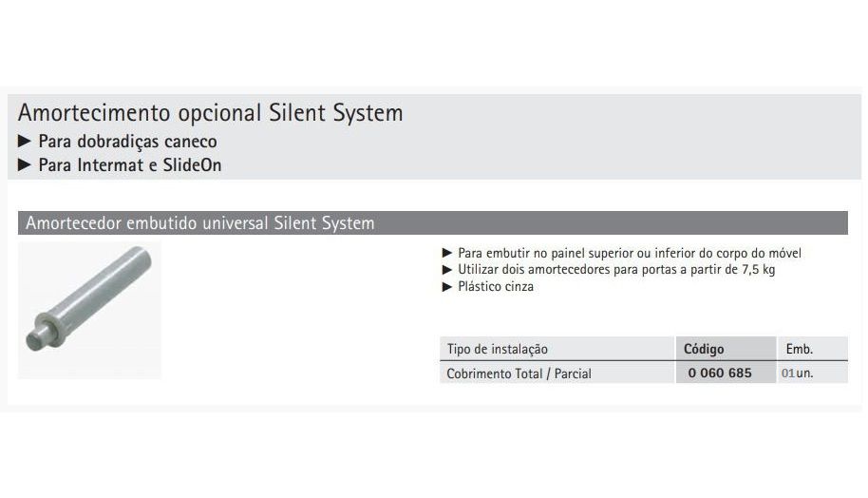This screenshot has width=868, height=498.
Task: Click the Para embutir no painel superior line
Action: pos(630,253)
